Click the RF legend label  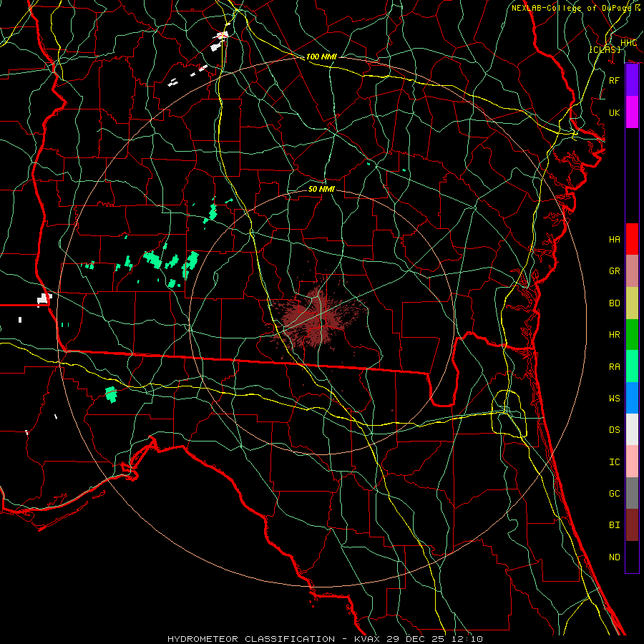click(x=615, y=80)
